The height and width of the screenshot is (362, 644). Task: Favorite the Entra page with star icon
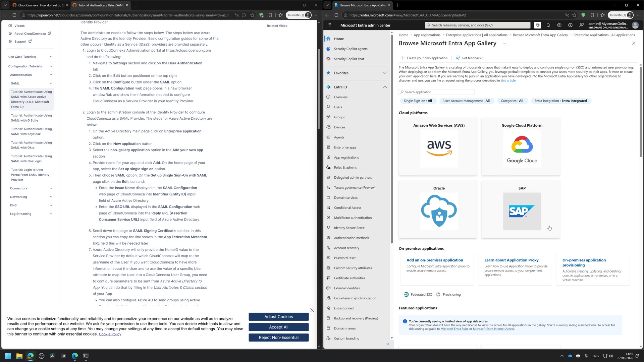[x=574, y=15]
